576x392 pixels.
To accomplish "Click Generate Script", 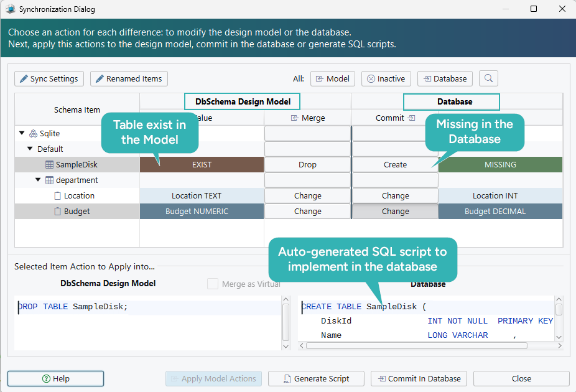I will (x=316, y=378).
